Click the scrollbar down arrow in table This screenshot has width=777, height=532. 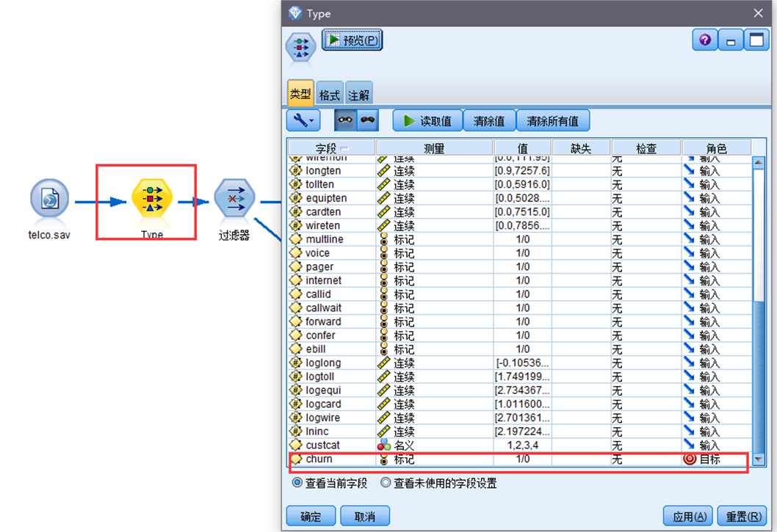pyautogui.click(x=758, y=459)
